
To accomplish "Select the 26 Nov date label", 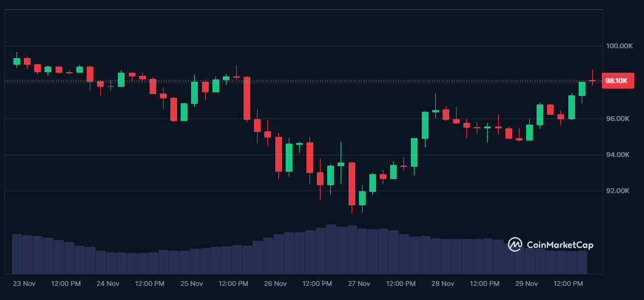I will pos(275,284).
